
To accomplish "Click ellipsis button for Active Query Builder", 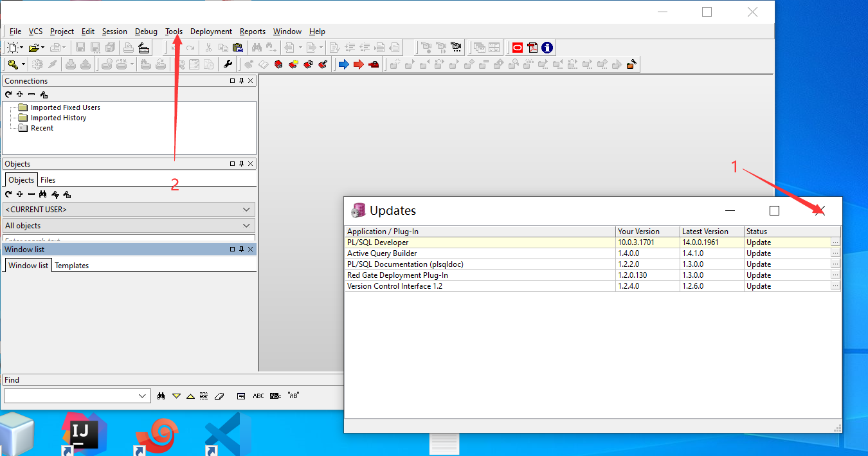I will click(x=835, y=253).
